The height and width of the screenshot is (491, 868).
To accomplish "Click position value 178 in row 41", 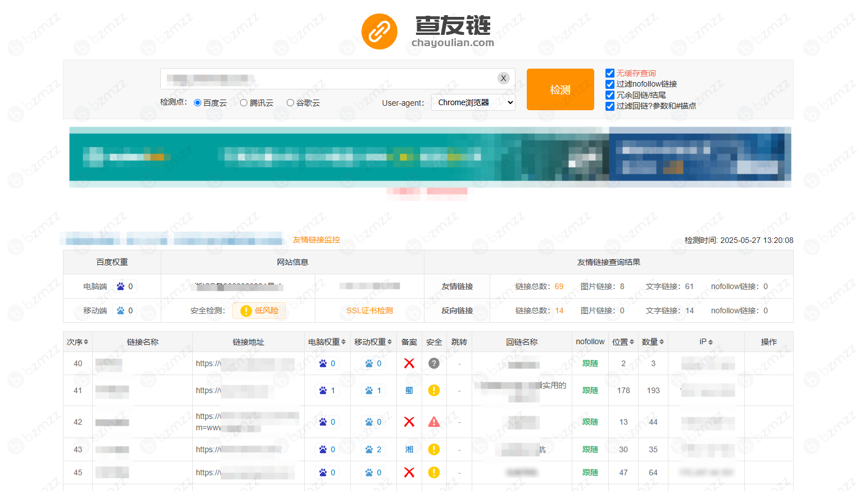I will (x=623, y=390).
